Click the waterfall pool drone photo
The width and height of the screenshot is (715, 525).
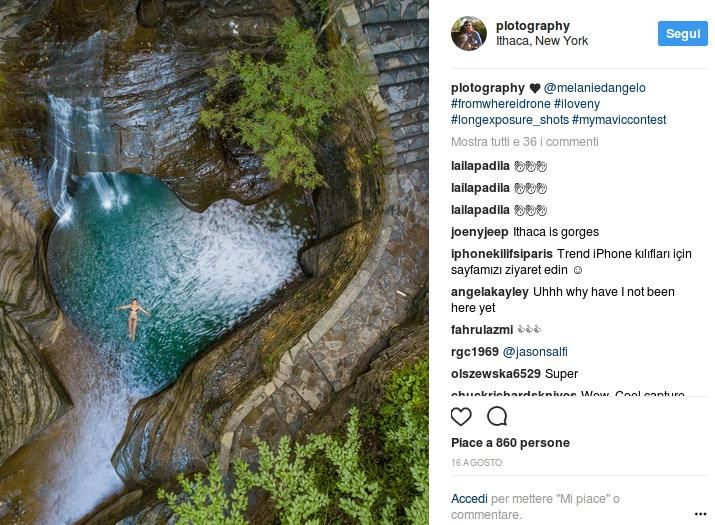pyautogui.click(x=214, y=262)
